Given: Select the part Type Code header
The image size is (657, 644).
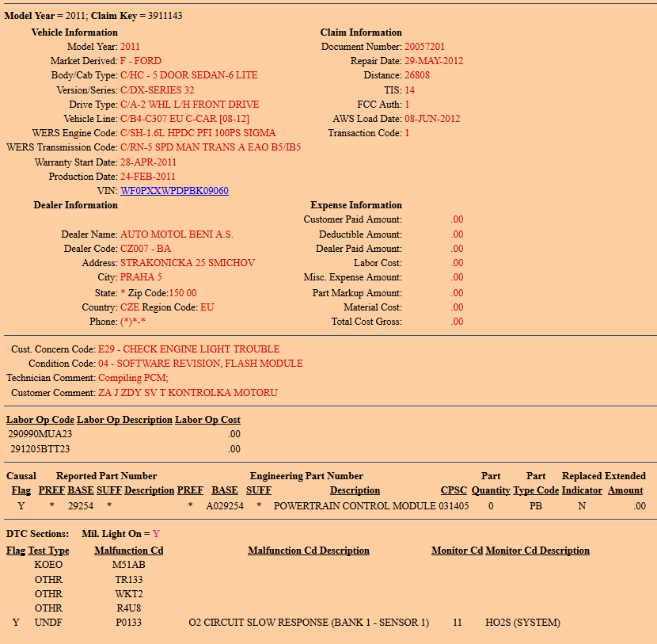Looking at the screenshot, I should (x=536, y=490).
